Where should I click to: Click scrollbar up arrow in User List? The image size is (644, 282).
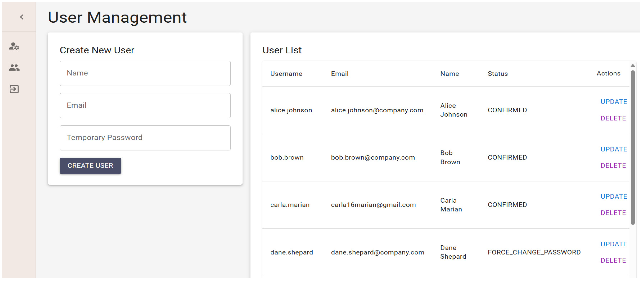(633, 66)
